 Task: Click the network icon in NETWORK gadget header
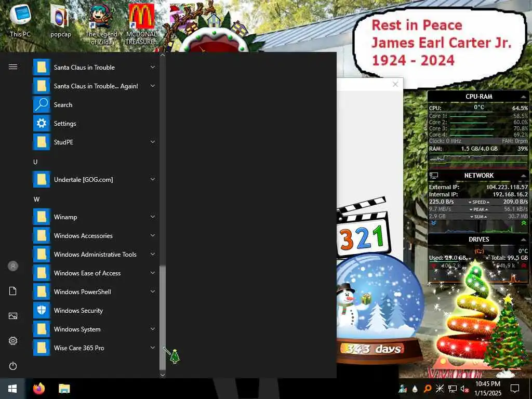pyautogui.click(x=434, y=176)
